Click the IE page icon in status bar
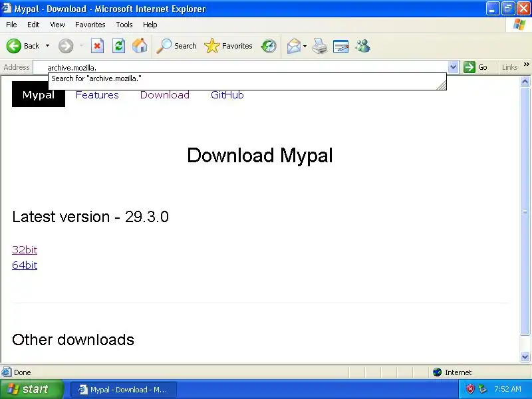 click(6, 372)
